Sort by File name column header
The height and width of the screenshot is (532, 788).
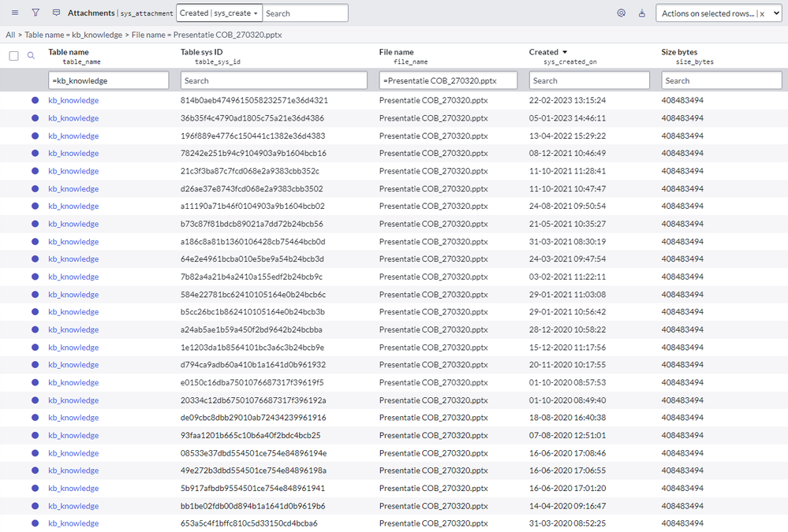click(397, 52)
